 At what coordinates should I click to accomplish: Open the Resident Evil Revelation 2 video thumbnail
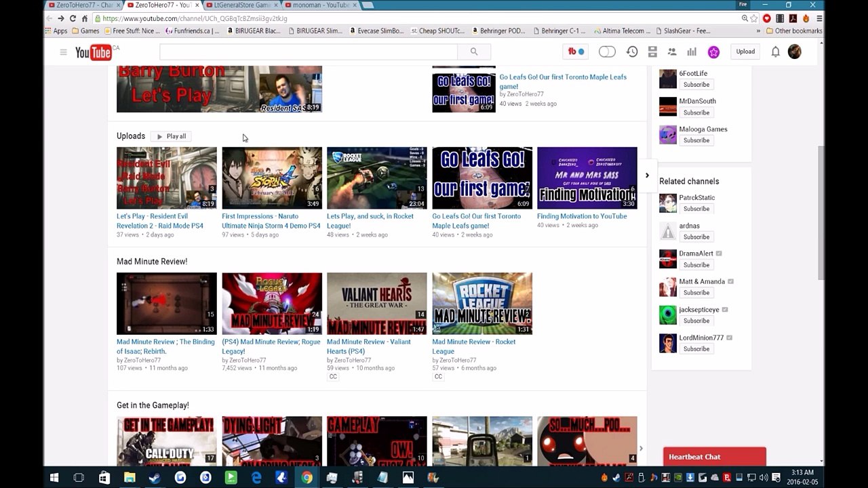tap(167, 178)
